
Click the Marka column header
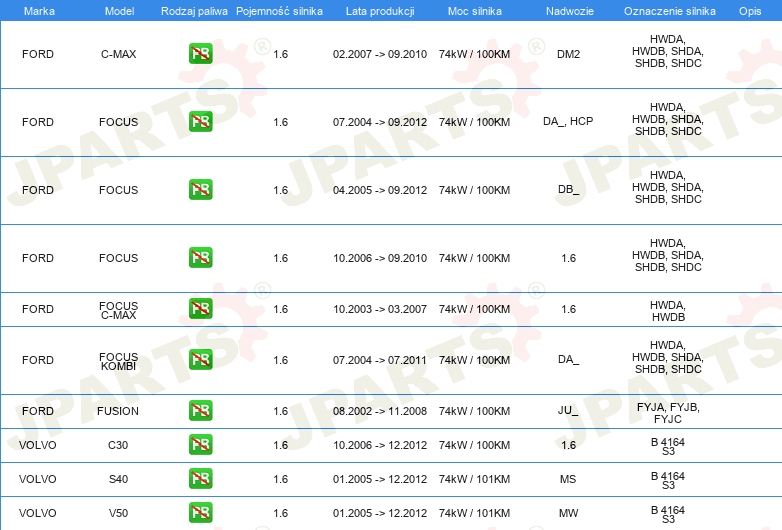(39, 11)
